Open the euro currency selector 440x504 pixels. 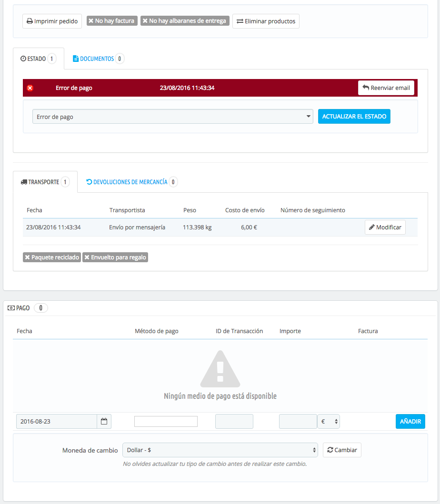click(329, 421)
